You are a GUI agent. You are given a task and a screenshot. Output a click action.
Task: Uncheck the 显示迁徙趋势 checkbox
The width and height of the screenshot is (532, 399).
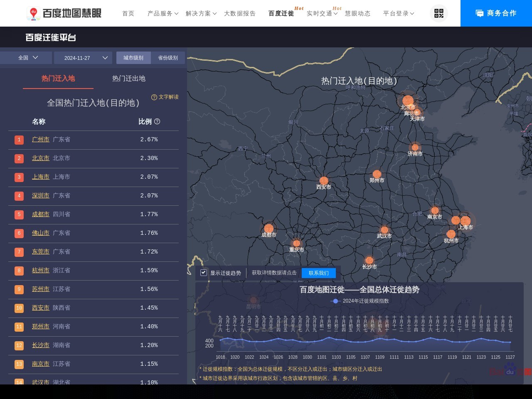coord(204,273)
